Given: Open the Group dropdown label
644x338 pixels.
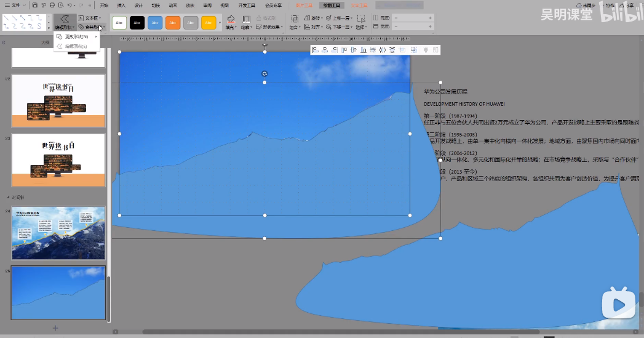Looking at the screenshot, I should point(295,27).
